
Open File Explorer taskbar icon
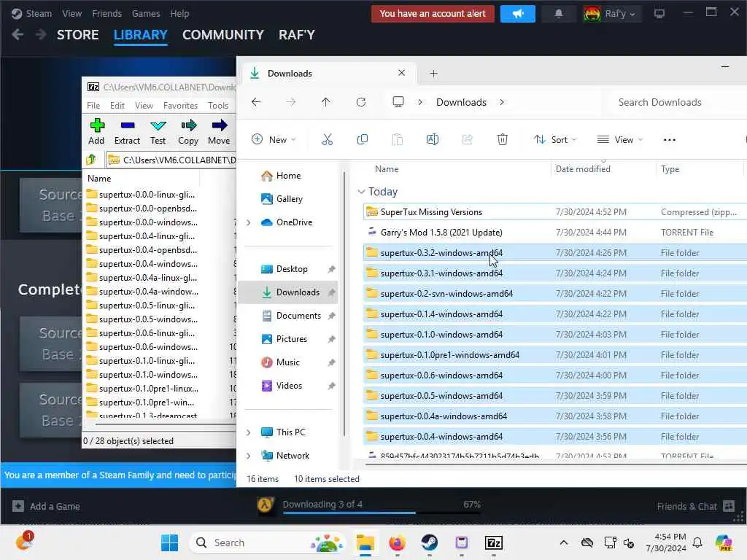tap(365, 542)
